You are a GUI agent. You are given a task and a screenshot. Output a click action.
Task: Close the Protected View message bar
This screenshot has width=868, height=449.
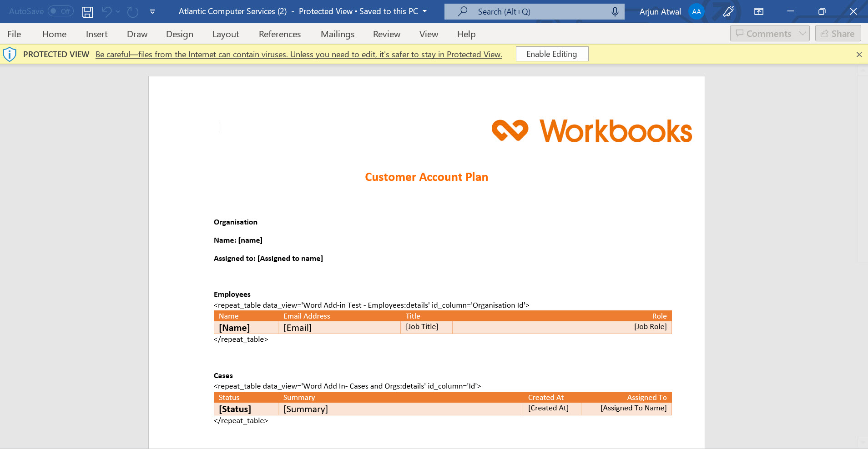[859, 55]
